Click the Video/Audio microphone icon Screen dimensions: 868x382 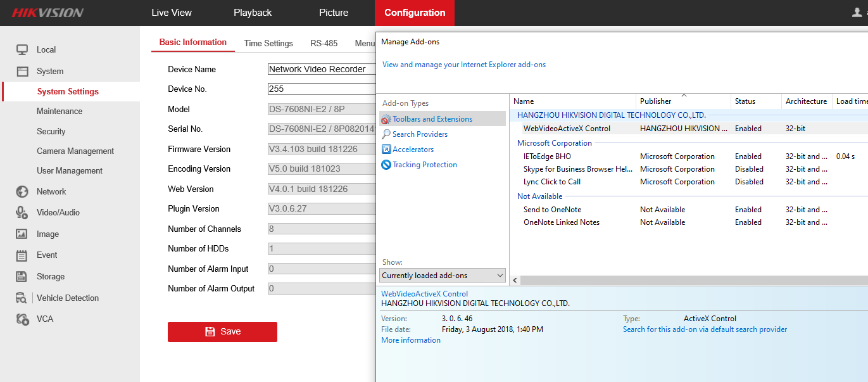(x=22, y=212)
